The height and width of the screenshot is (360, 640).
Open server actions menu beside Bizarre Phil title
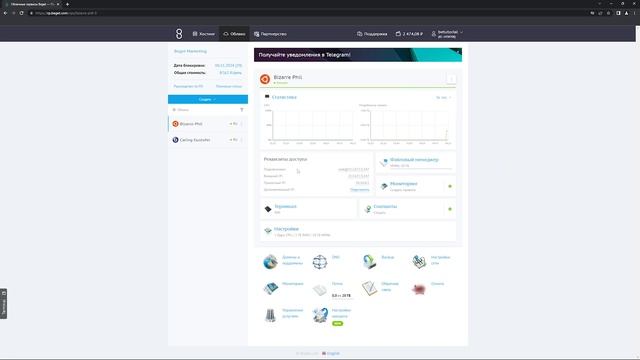(x=451, y=79)
